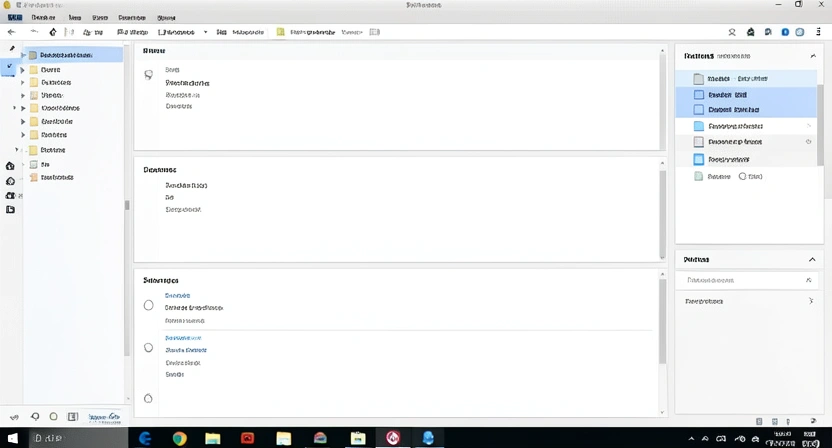Open the user profile icon in the top-right toolbar
The width and height of the screenshot is (832, 448).
coord(732,32)
